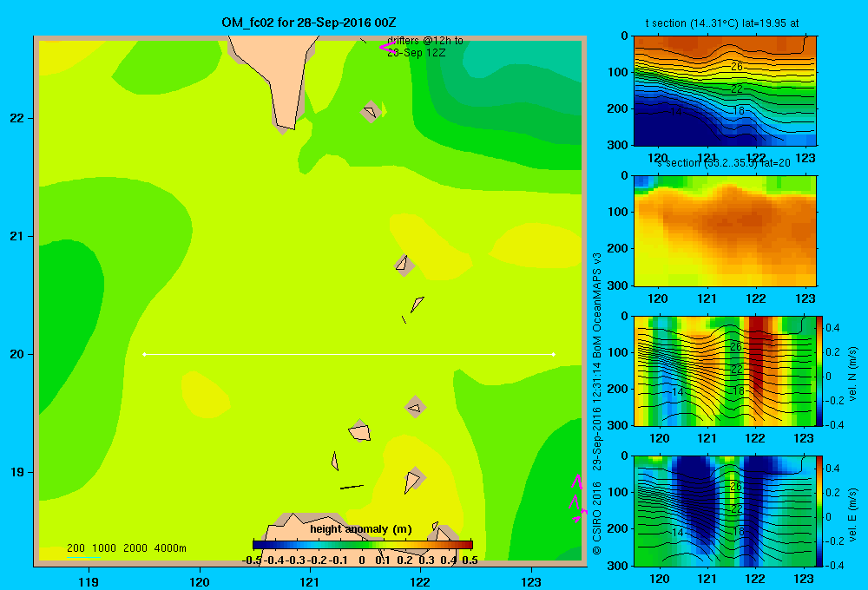
Task: Click the main map longitude label 123
Action: 531,581
